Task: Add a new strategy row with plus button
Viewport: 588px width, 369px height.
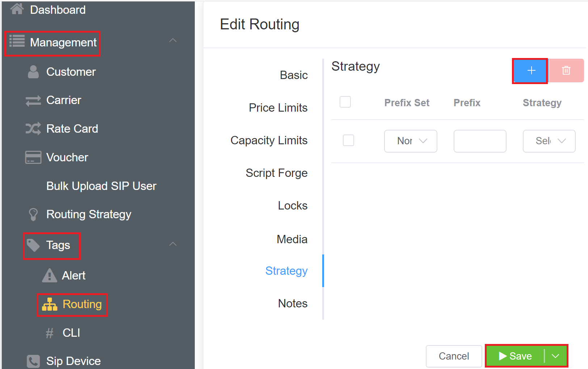Action: pos(530,71)
